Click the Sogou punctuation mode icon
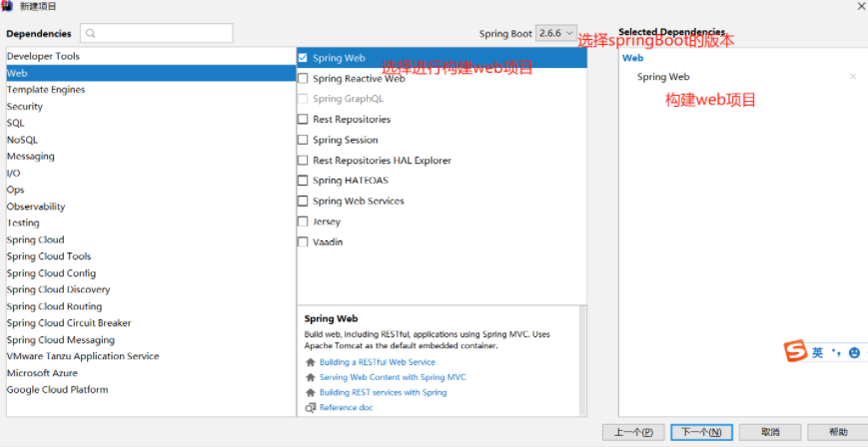This screenshot has height=447, width=868. 836,352
